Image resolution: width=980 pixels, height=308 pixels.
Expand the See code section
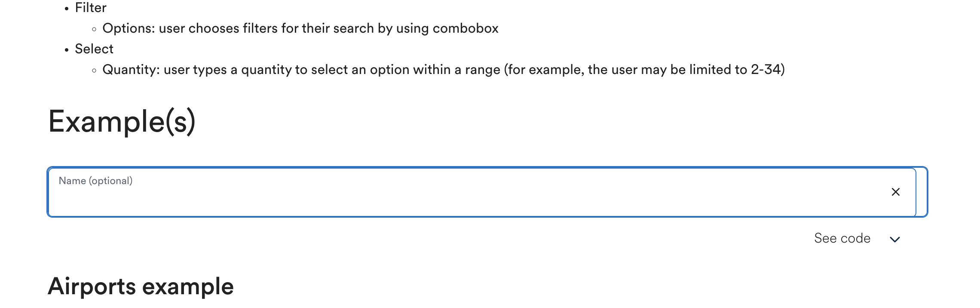[x=842, y=238]
